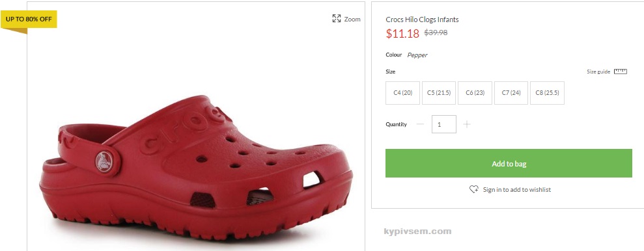644x251 pixels.
Task: Select size C8 (25.5)
Action: point(547,93)
